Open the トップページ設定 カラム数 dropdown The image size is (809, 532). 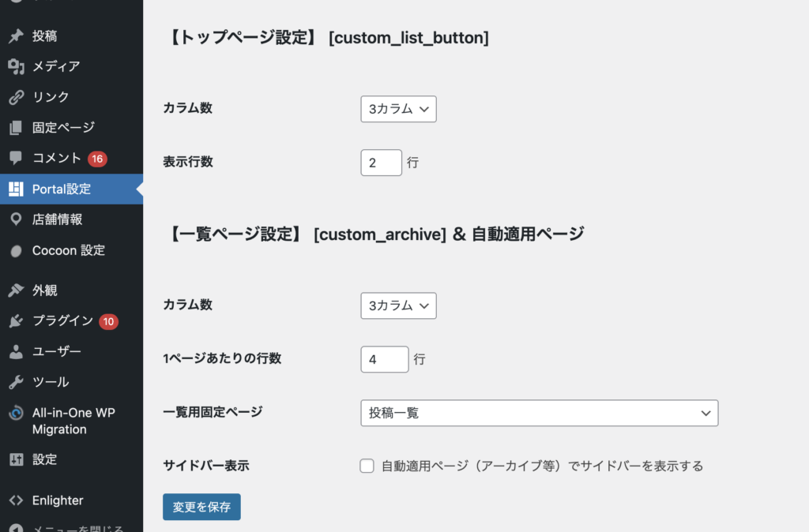click(x=398, y=109)
